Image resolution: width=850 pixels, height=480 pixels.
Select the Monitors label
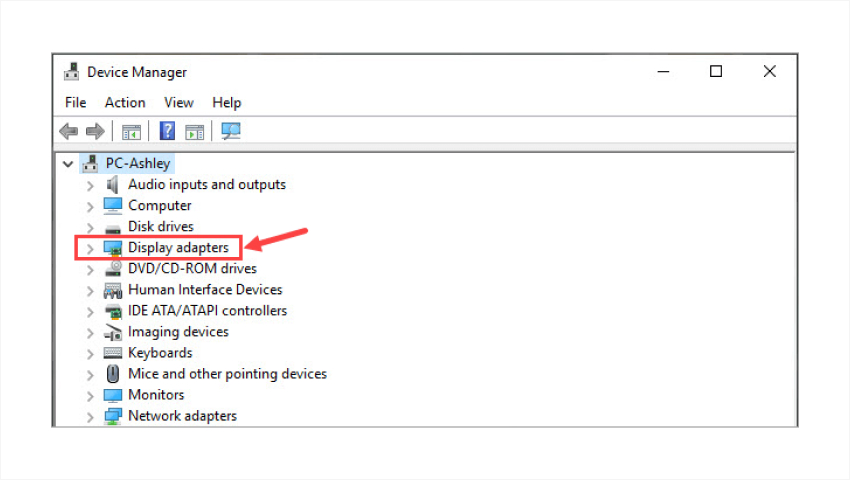pyautogui.click(x=156, y=395)
